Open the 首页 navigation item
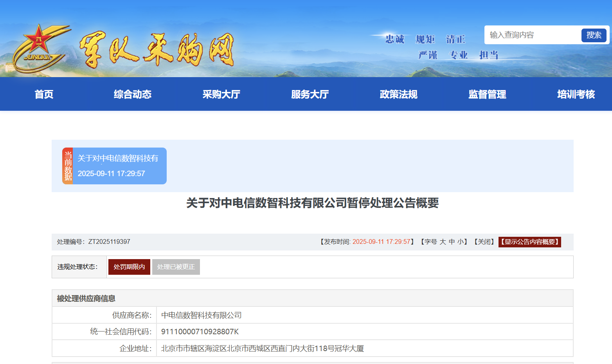 tap(44, 94)
